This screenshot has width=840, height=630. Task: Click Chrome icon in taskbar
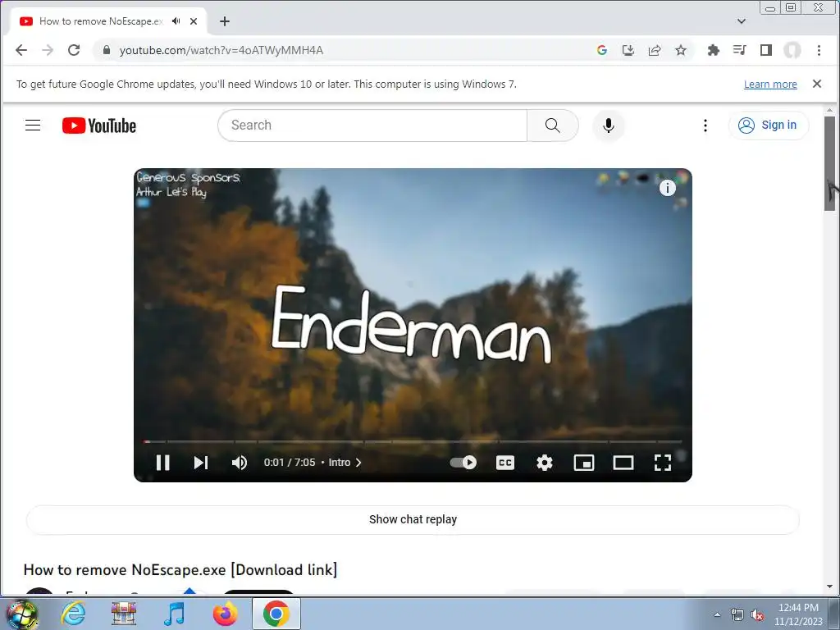click(x=276, y=614)
